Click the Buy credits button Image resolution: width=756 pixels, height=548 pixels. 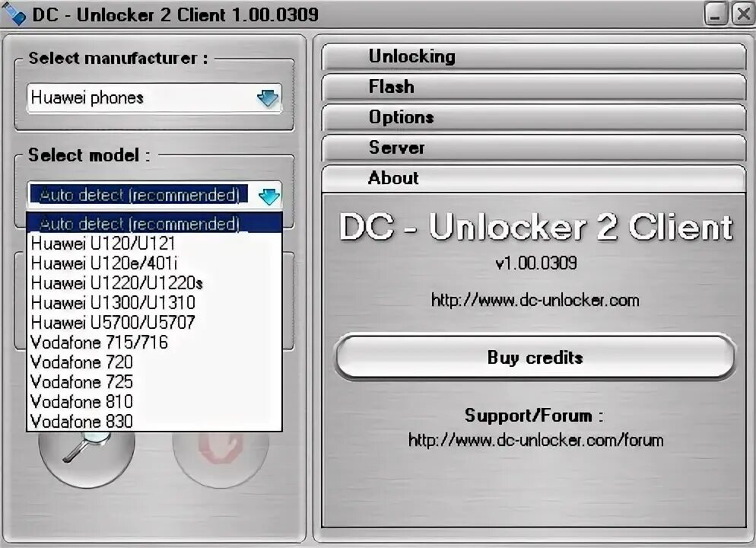click(535, 358)
